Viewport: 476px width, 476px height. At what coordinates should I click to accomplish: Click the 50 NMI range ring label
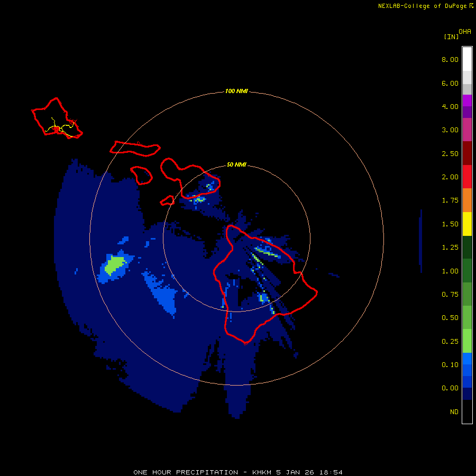(236, 164)
